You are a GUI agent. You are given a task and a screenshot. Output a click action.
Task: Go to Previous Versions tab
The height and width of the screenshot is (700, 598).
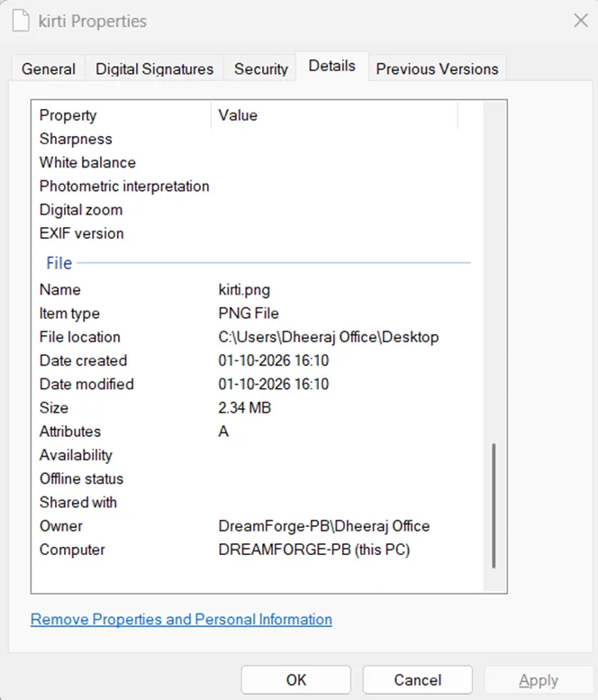pyautogui.click(x=438, y=68)
